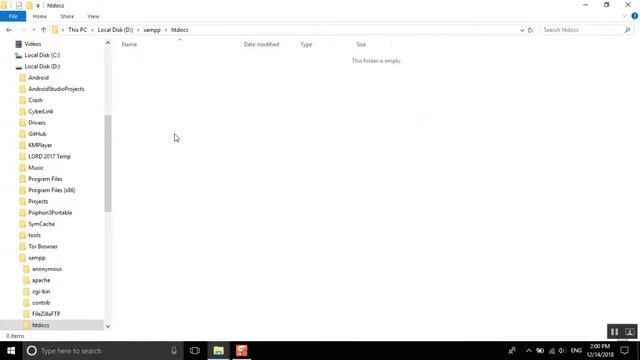The image size is (640, 360).
Task: Select the cgi-bin subfolder
Action: coord(41,291)
